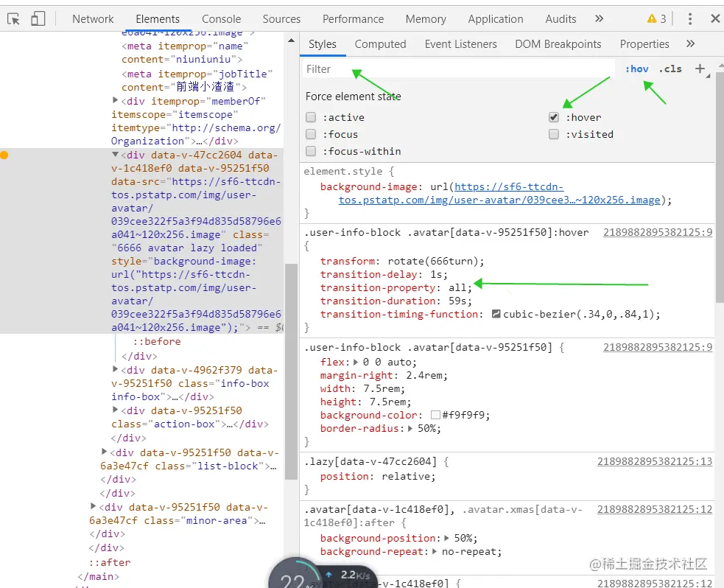Open the Application tab
Viewport: 724px width, 588px height.
[x=496, y=19]
